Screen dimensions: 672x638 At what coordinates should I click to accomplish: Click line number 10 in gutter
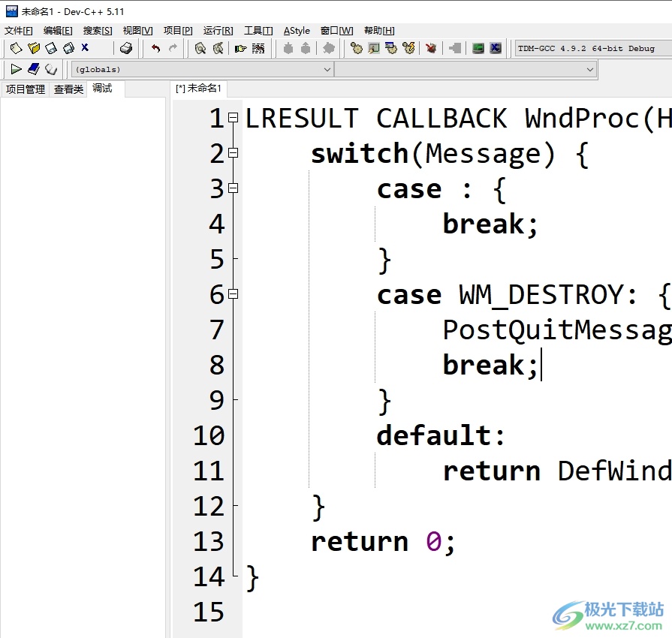[x=208, y=435]
